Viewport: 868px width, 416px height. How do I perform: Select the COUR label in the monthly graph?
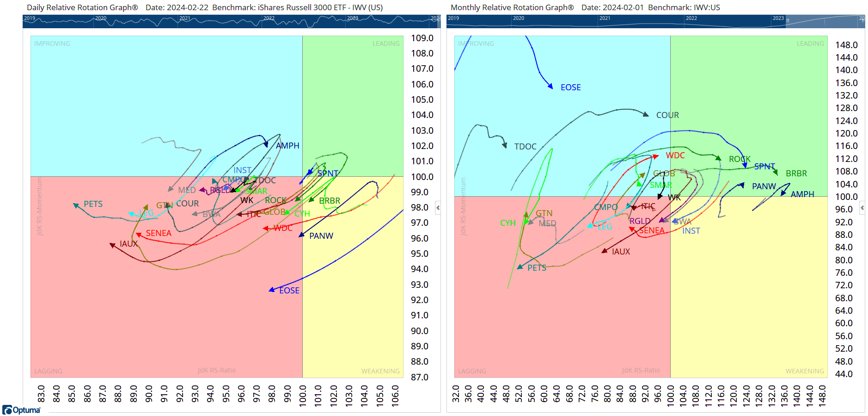pos(668,115)
